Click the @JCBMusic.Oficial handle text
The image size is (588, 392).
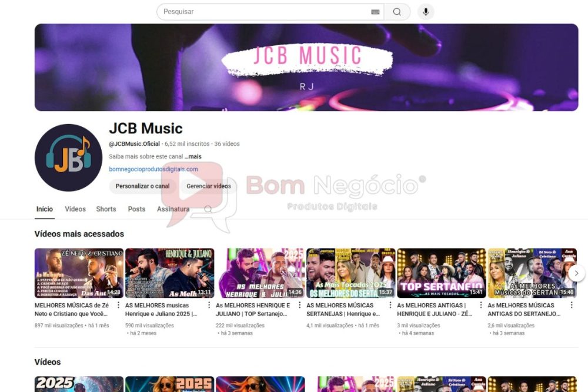pyautogui.click(x=134, y=144)
